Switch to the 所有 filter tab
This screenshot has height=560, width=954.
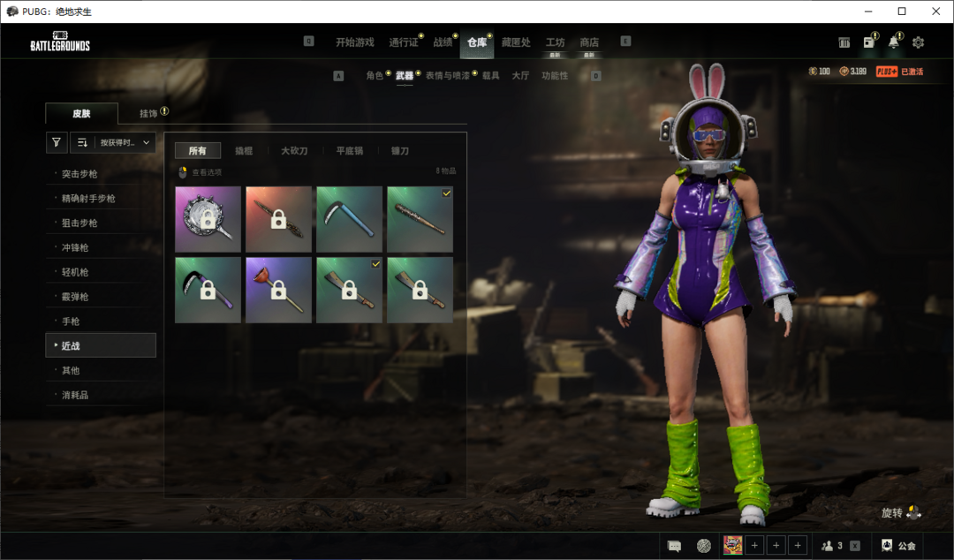coord(198,150)
